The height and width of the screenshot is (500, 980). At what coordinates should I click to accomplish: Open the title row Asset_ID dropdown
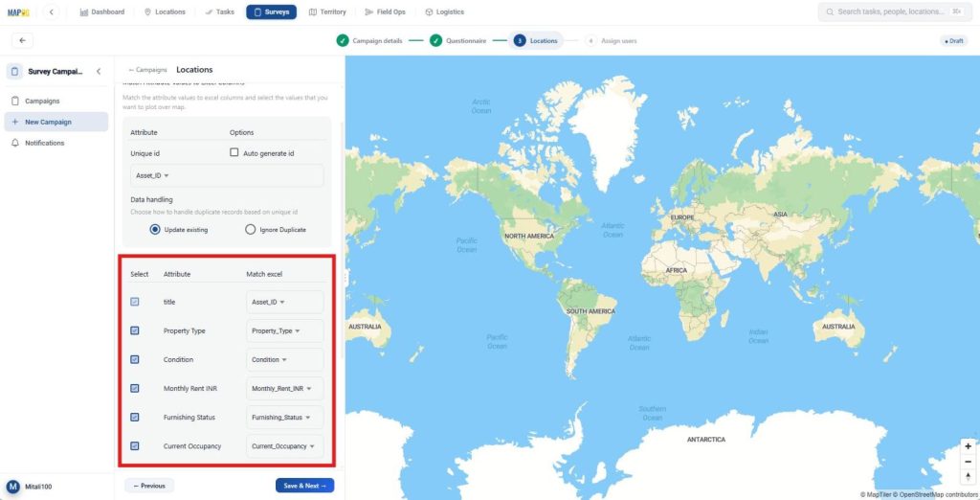[285, 302]
